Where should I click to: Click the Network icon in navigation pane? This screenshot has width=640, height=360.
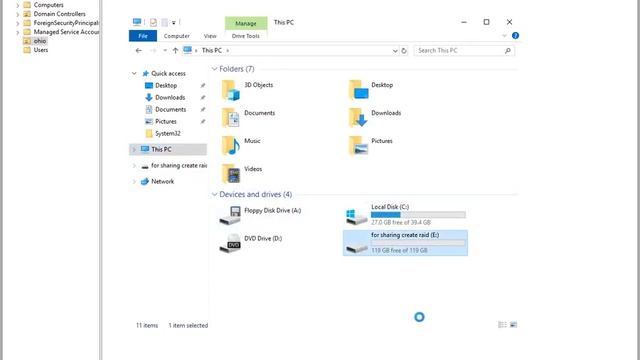pos(144,182)
